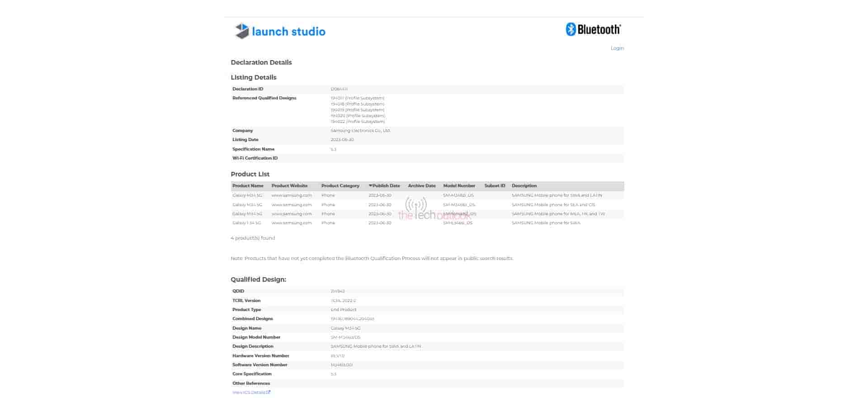Select the 194017 Profile Subsystem reference entry

point(357,98)
